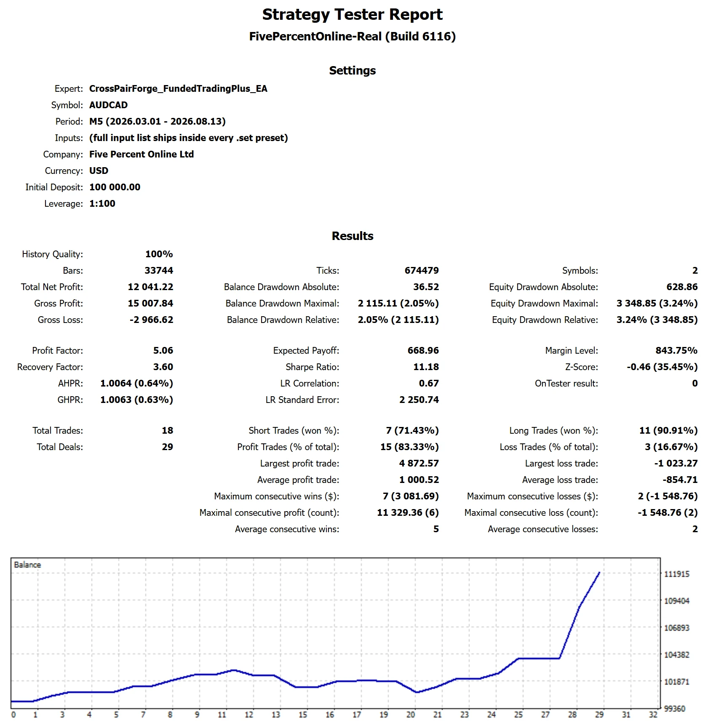Image resolution: width=708 pixels, height=728 pixels.
Task: Click the Balance legend label in chart
Action: 27,565
